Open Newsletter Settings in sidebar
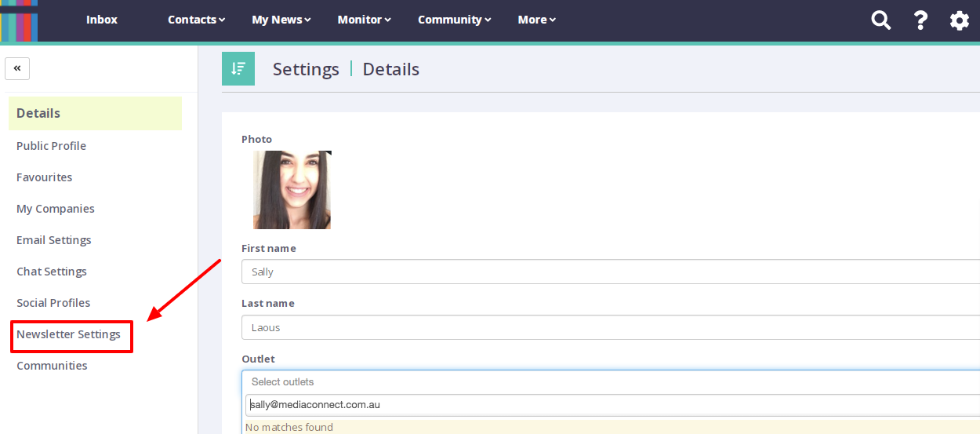This screenshot has height=434, width=980. coord(69,334)
